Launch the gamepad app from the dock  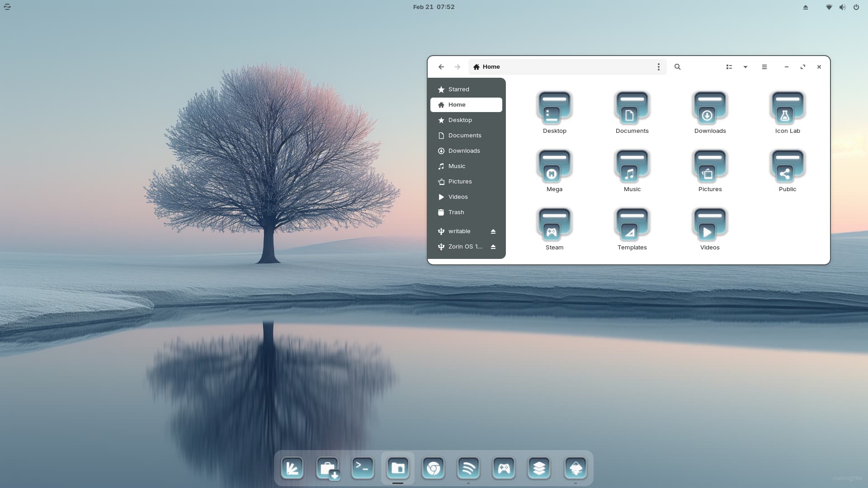[x=504, y=468]
